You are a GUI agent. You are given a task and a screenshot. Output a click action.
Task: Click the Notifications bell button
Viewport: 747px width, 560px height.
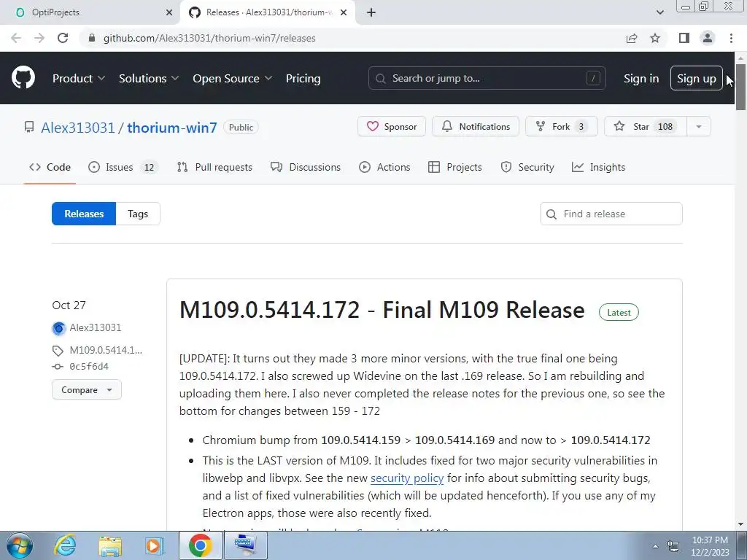click(476, 127)
